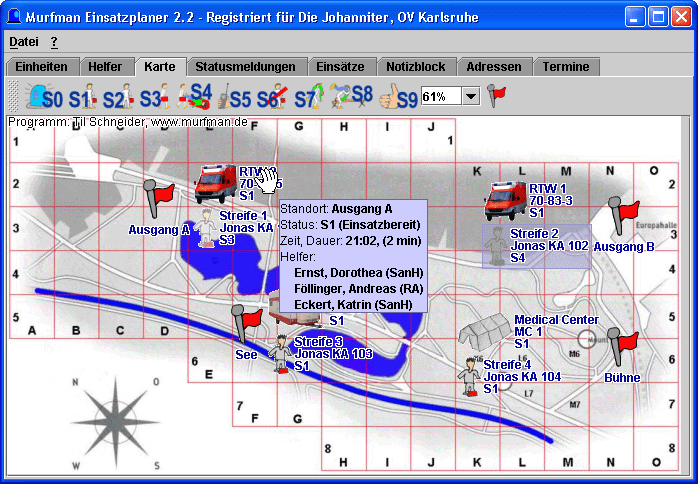
Task: Set status S6 in toolbar
Action: click(x=272, y=97)
